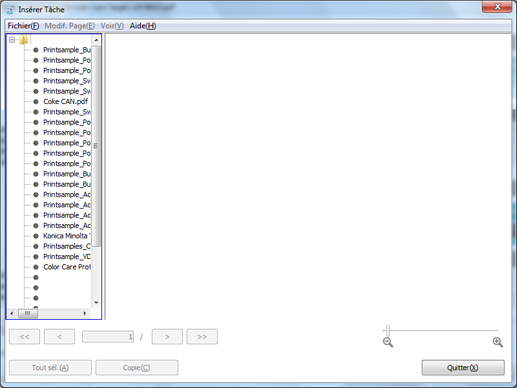Viewport: 517px width, 388px height.
Task: Click the zoom in magnifier icon
Action: [x=498, y=342]
